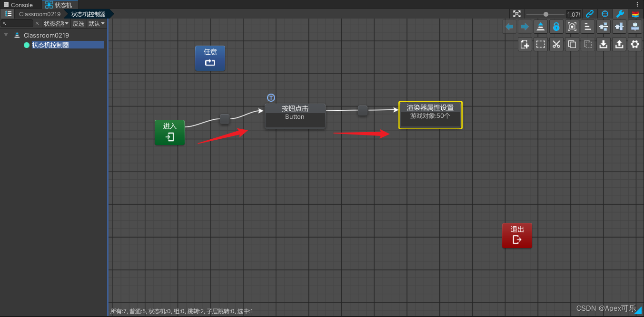Click the rightmost blue node-align icon
The height and width of the screenshot is (317, 644).
pyautogui.click(x=635, y=27)
